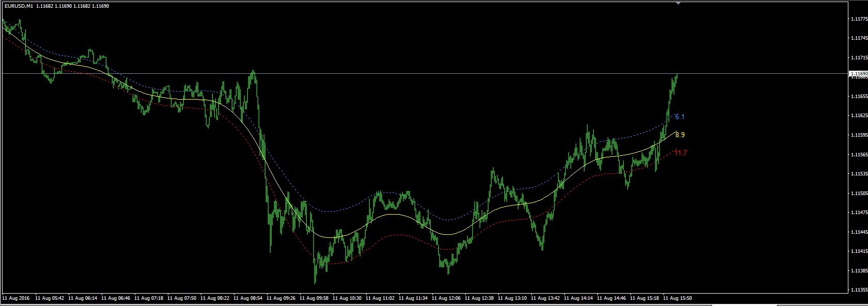Click the 11 Aug 10:30 time label
This screenshot has height=306, width=868.
click(x=348, y=298)
